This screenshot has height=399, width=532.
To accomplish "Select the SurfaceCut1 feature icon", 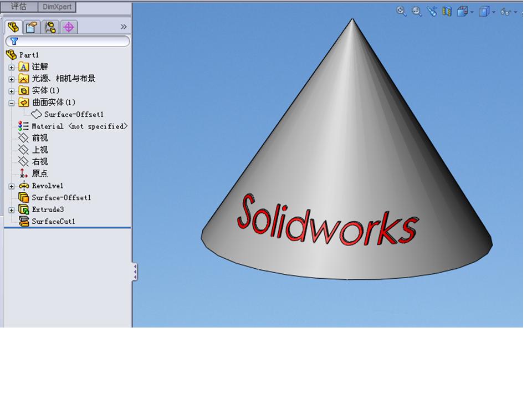I will click(x=23, y=221).
